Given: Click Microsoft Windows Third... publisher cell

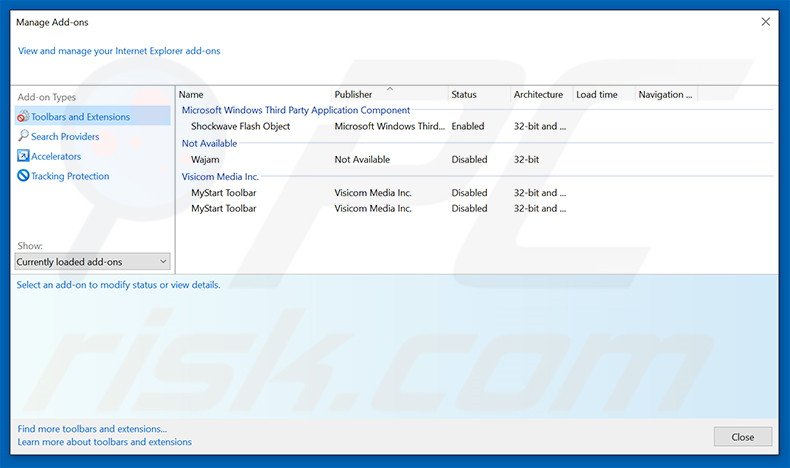Looking at the screenshot, I should (x=389, y=126).
